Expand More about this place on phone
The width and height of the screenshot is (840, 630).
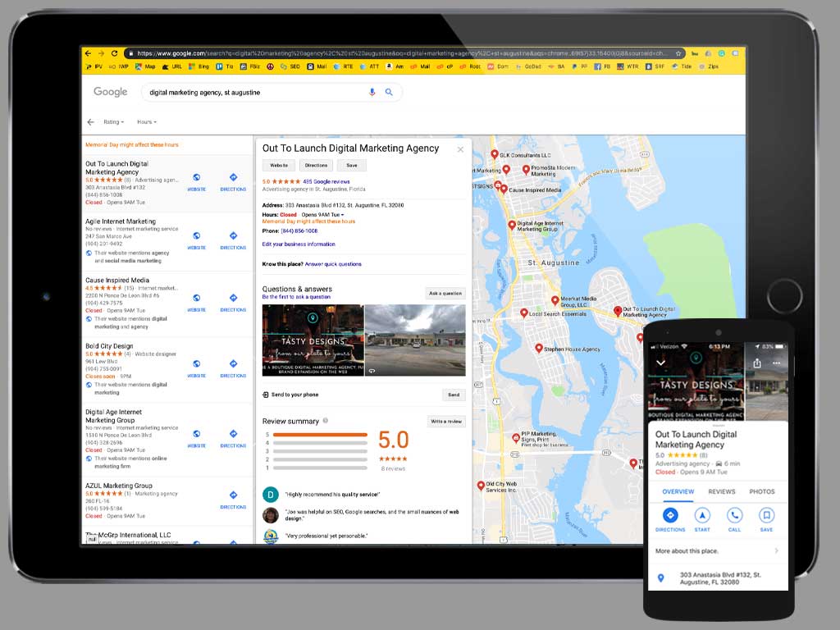[x=718, y=550]
